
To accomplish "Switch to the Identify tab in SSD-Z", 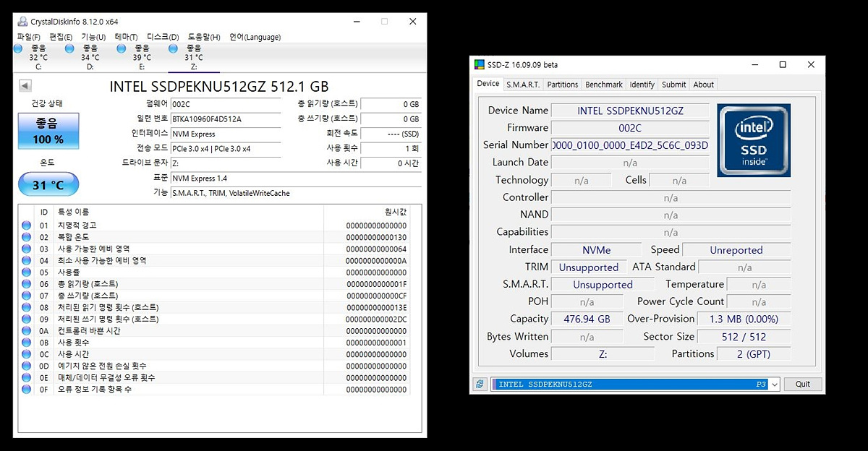I will pos(642,85).
